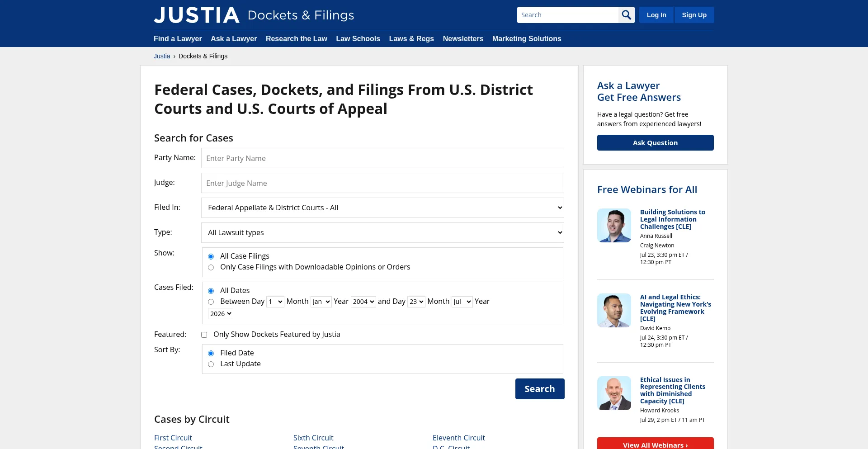Open the Law Schools menu
868x449 pixels.
[x=358, y=39]
